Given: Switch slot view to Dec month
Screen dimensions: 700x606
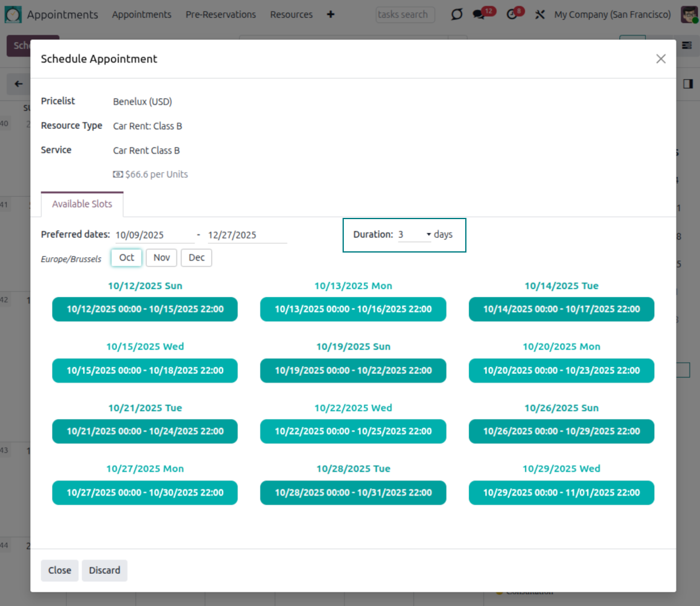Looking at the screenshot, I should coord(196,258).
